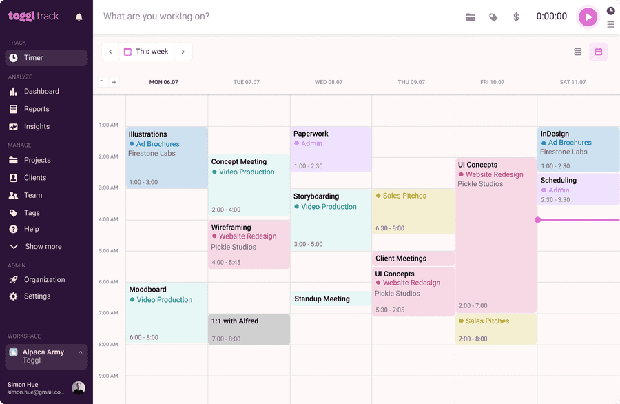Go to the next week
This screenshot has height=404, width=620.
click(183, 52)
